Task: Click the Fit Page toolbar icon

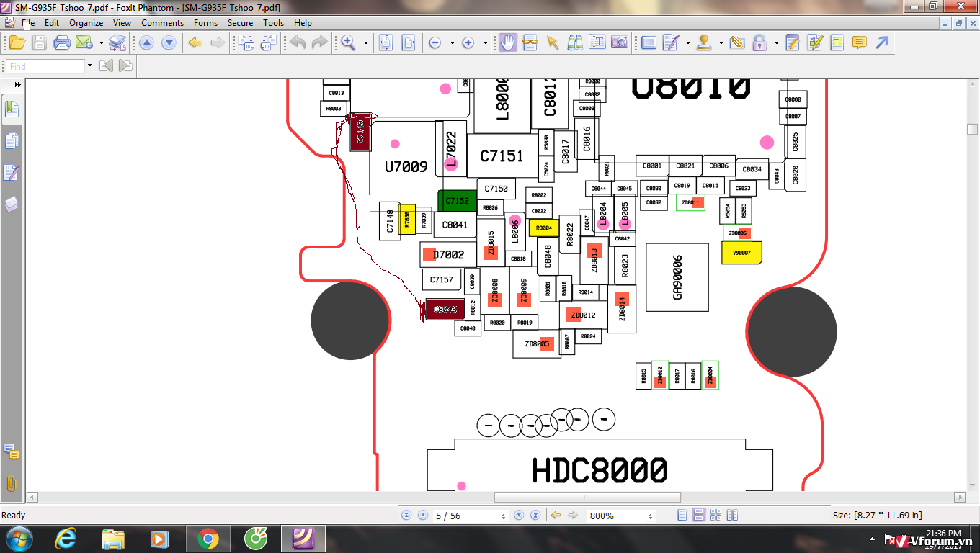Action: [386, 43]
